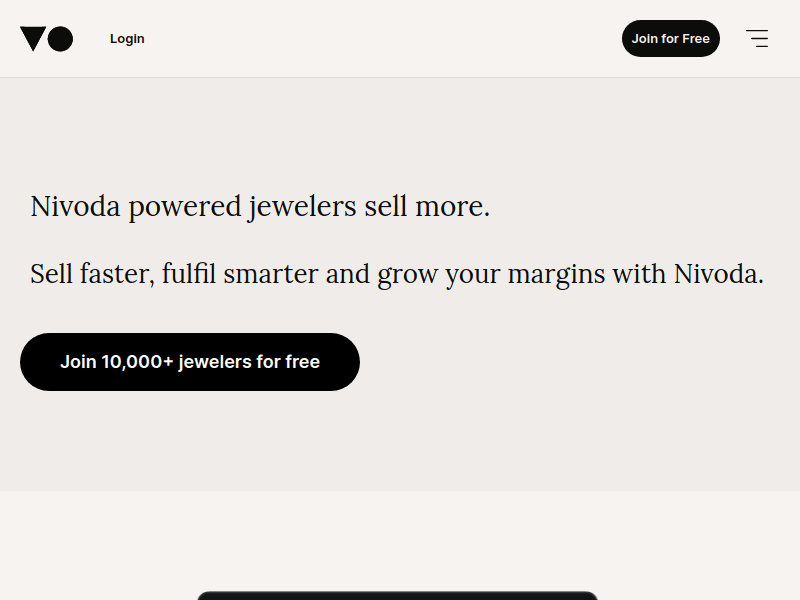Screen dimensions: 800x600
Task: Click '10,000+' on the black signup button
Action: 138,362
